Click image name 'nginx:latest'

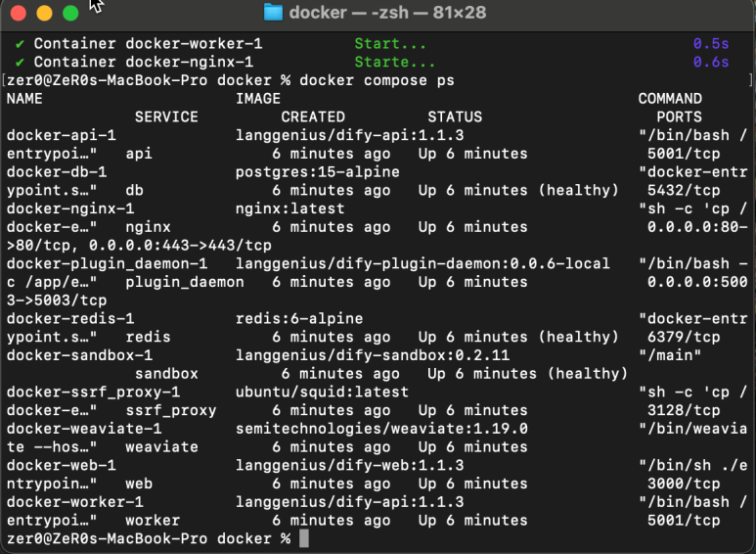click(289, 208)
